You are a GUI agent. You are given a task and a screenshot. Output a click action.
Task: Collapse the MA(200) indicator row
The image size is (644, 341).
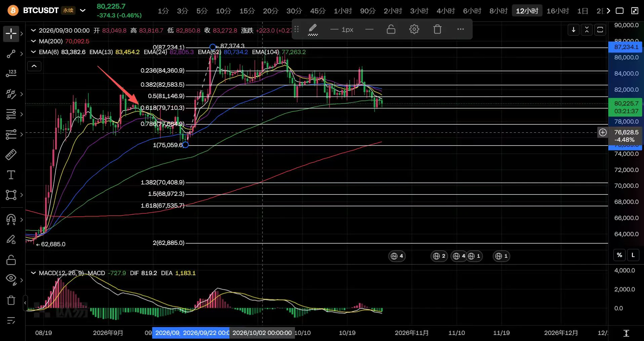click(33, 41)
